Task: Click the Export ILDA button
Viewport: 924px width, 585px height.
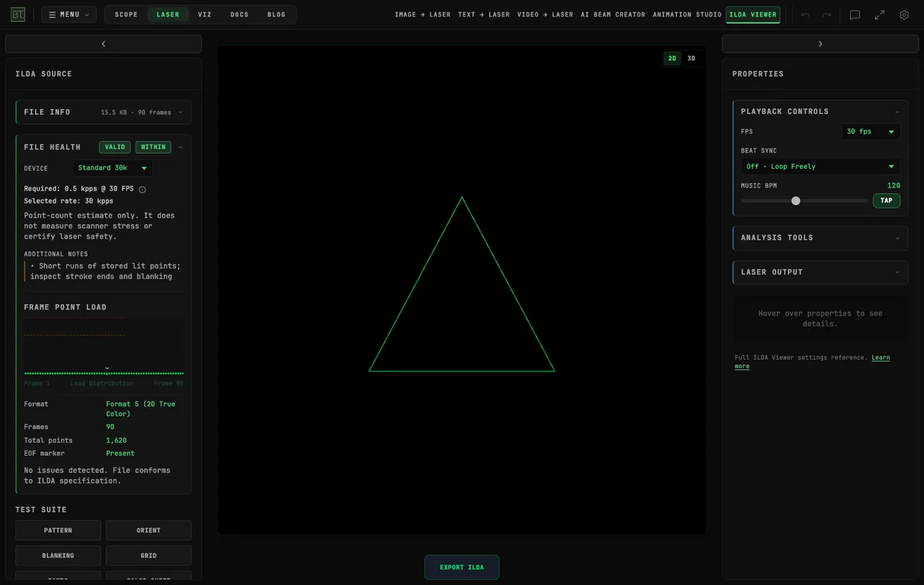Action: 462,567
